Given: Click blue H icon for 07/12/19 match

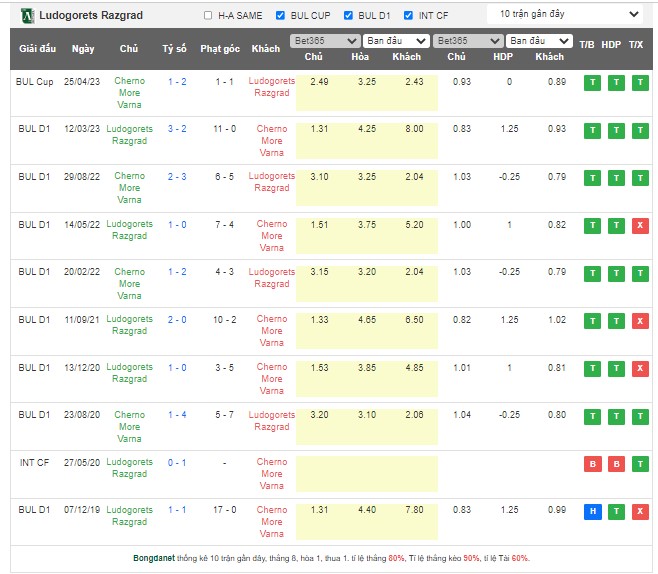Looking at the screenshot, I should point(592,511).
